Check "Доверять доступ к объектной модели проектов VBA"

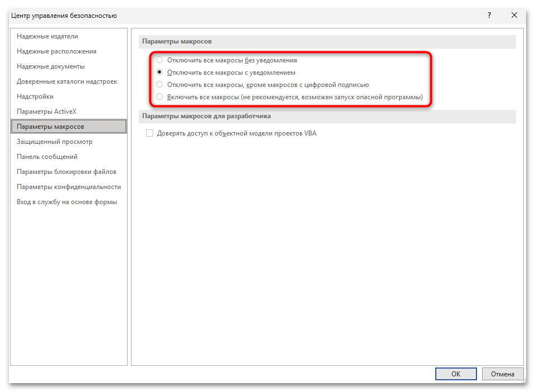[x=149, y=133]
